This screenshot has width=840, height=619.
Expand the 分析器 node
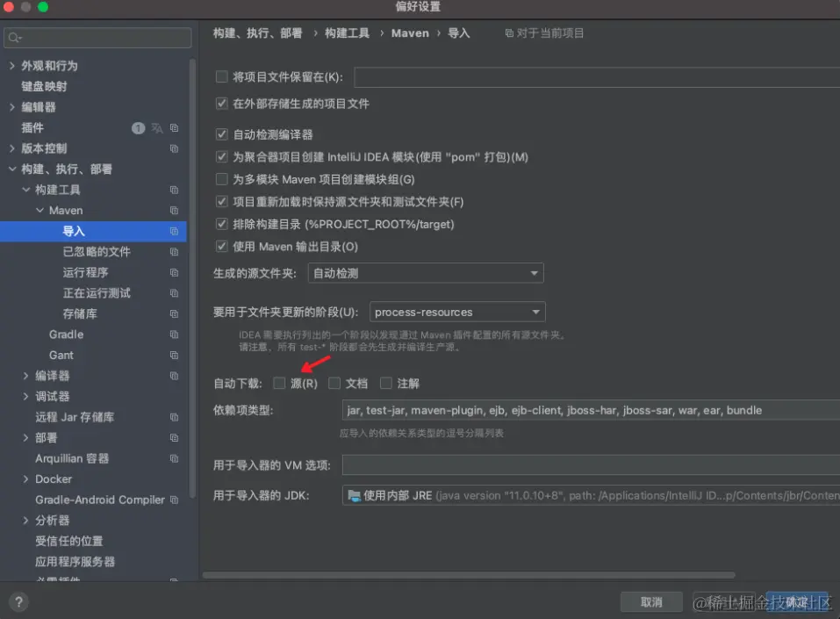(x=25, y=521)
